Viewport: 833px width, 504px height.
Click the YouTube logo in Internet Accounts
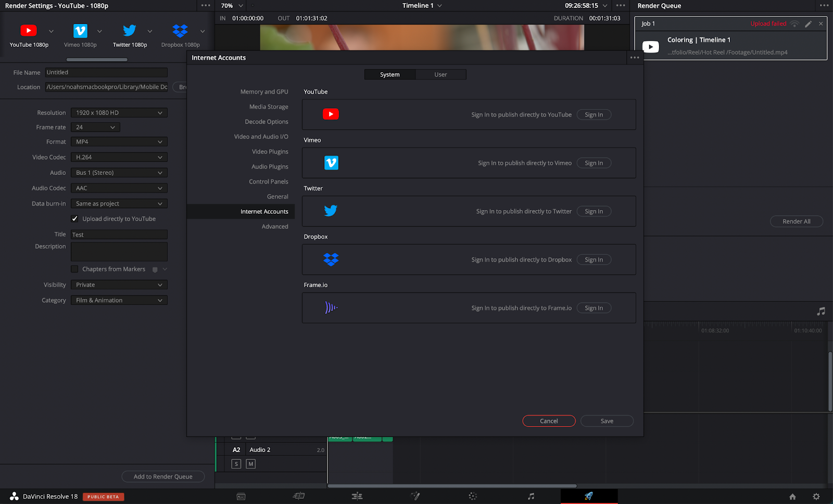[331, 114]
